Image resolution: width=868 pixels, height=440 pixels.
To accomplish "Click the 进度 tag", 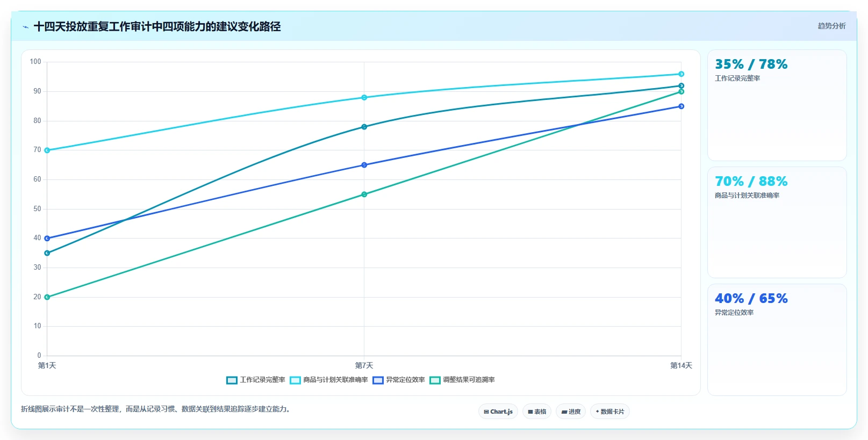I will pyautogui.click(x=571, y=412).
